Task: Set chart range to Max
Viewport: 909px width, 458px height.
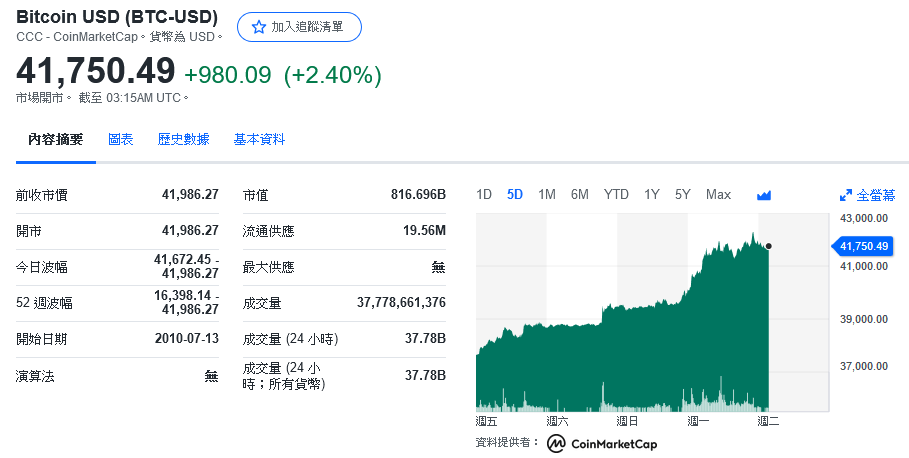Action: pos(718,194)
